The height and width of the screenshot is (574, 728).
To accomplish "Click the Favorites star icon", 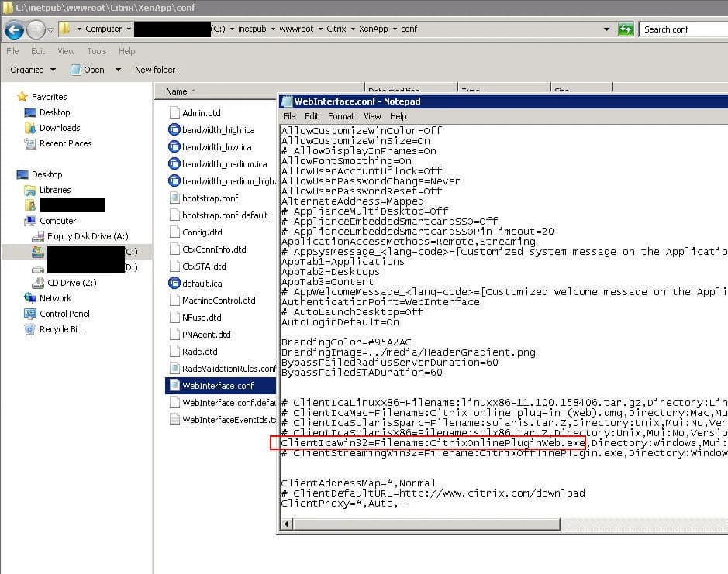I will [22, 97].
